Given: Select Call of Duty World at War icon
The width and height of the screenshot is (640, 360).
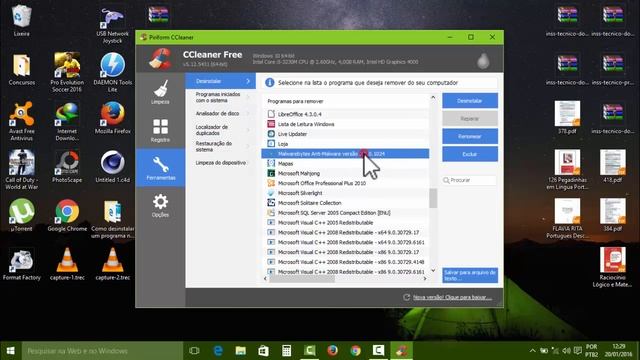Looking at the screenshot, I should (21, 170).
